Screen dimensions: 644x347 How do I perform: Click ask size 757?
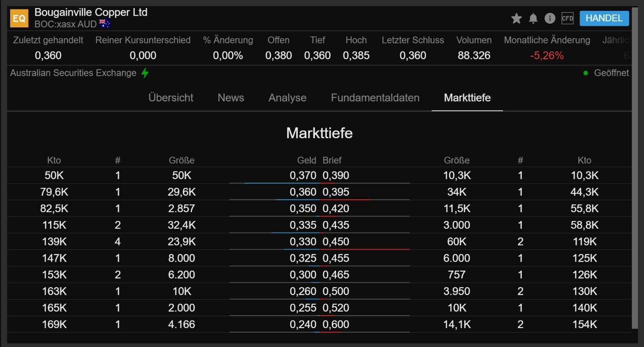(457, 275)
